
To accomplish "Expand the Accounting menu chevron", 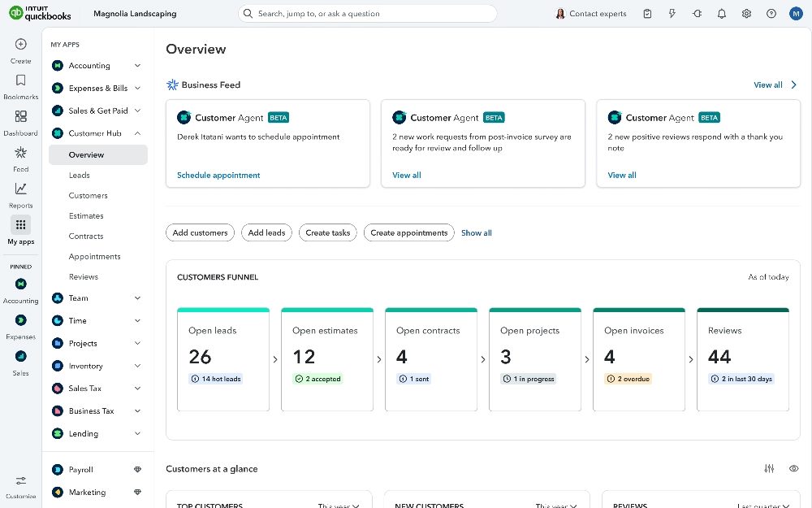I will pos(137,66).
